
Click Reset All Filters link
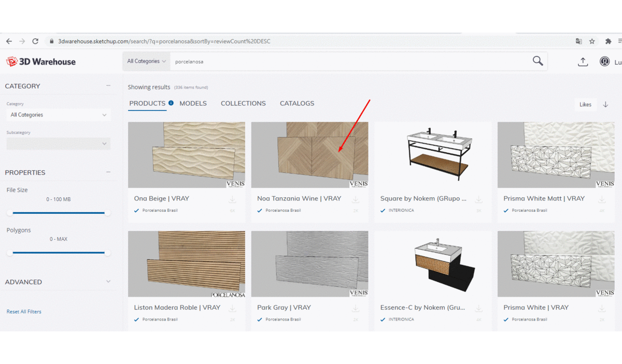click(24, 312)
